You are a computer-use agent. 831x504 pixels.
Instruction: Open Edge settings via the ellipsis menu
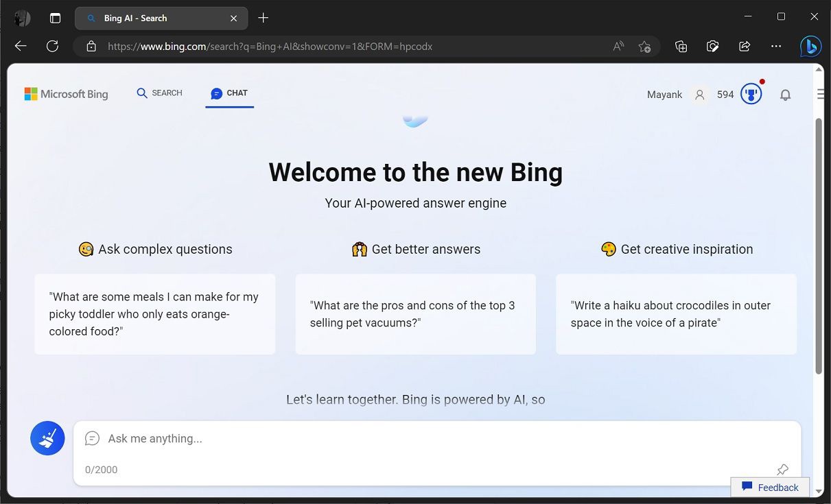click(x=775, y=46)
